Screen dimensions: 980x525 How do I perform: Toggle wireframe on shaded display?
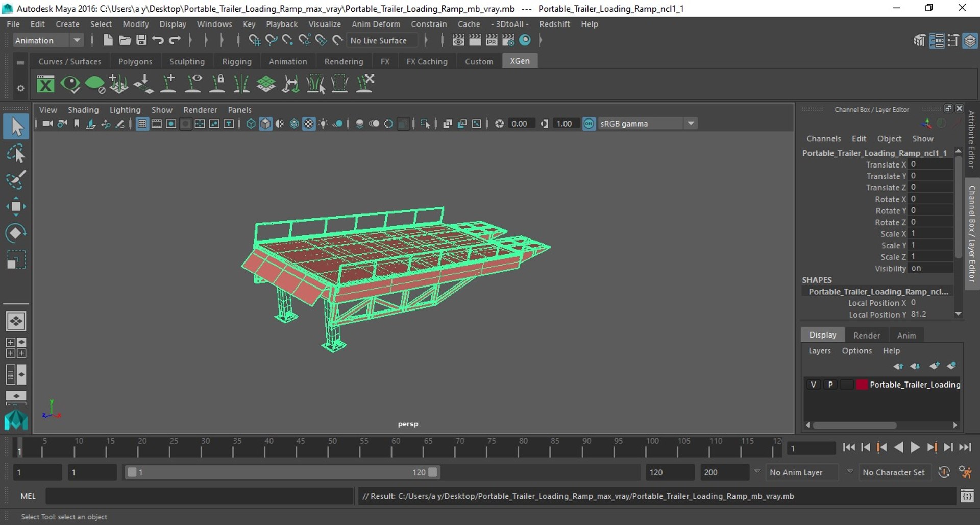click(x=294, y=124)
